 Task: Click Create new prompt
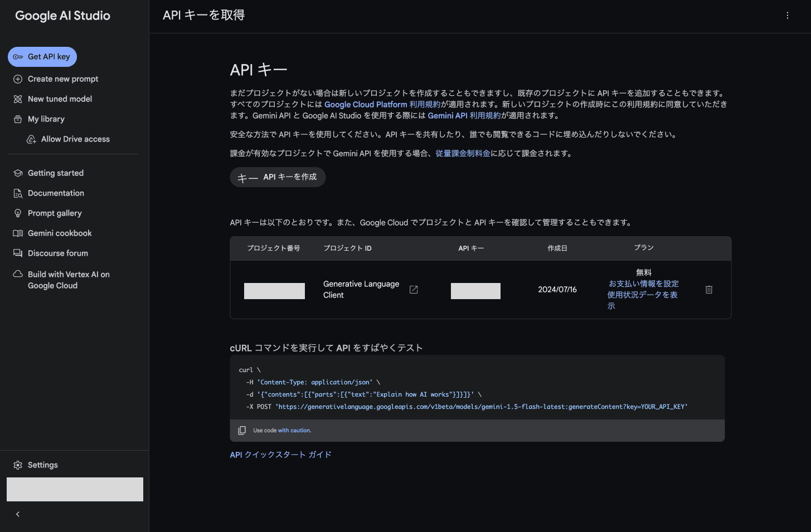(62, 79)
